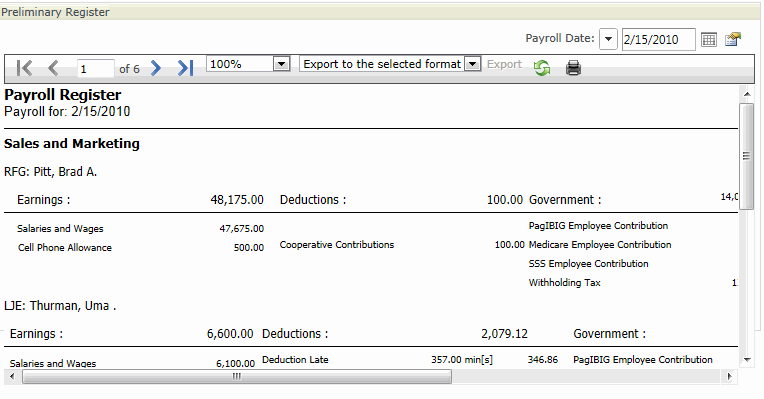Click the 2,079.12 deductions total
The image size is (764, 399).
(x=504, y=334)
